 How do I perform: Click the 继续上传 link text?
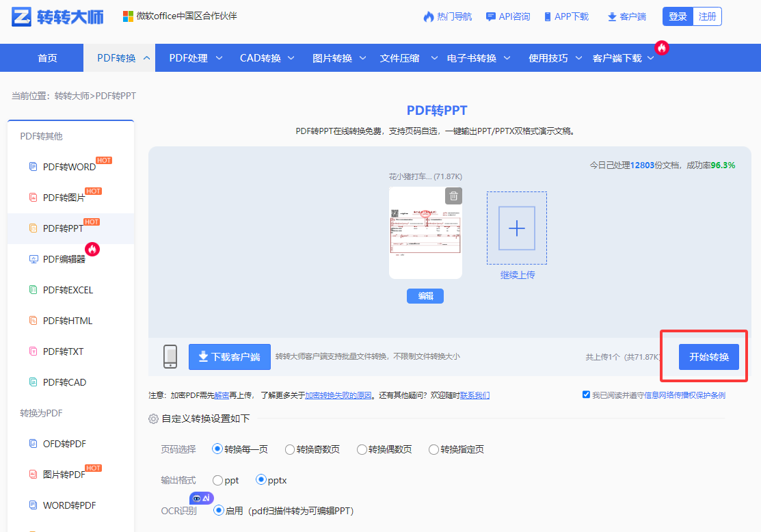click(518, 275)
